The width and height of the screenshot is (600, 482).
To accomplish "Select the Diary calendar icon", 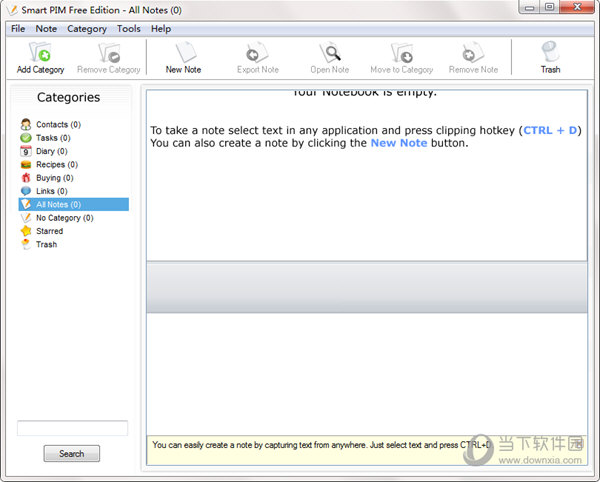I will coord(26,151).
